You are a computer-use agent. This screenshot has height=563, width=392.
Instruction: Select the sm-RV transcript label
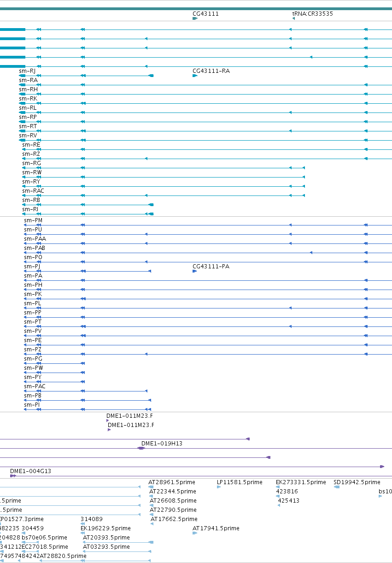tap(28, 136)
